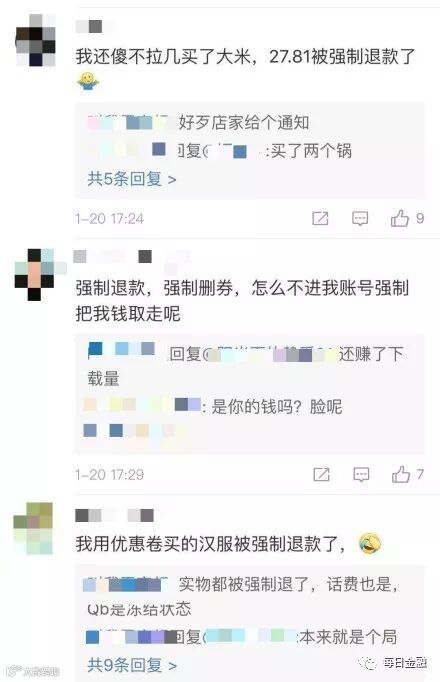The height and width of the screenshot is (682, 440).
Task: Tap the crying-laughing emoji in Hanfu comment
Action: coord(370,544)
